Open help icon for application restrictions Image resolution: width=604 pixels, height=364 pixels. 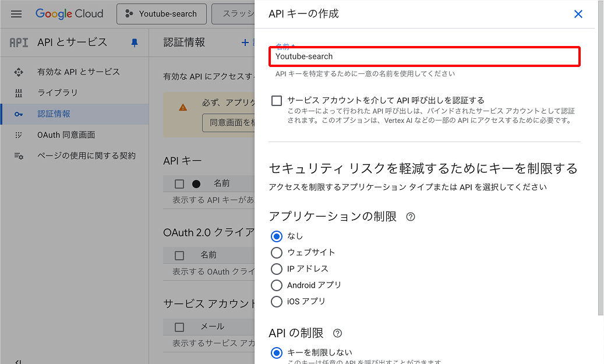click(411, 217)
